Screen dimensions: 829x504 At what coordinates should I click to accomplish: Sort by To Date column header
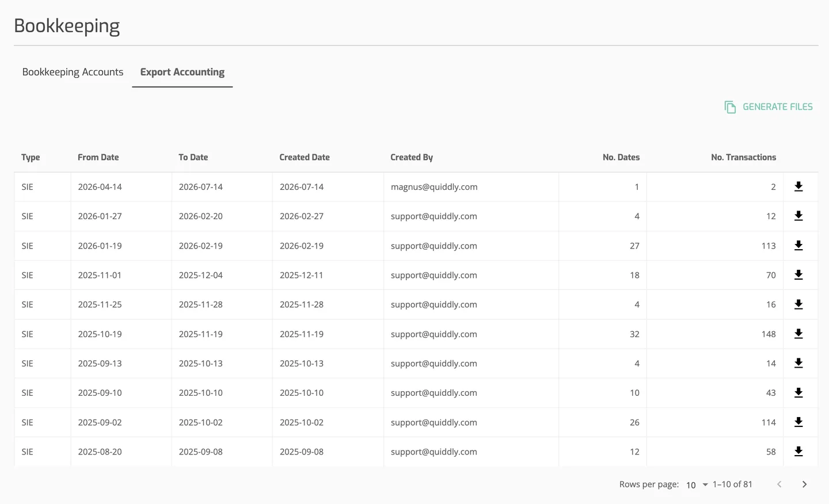coord(193,157)
